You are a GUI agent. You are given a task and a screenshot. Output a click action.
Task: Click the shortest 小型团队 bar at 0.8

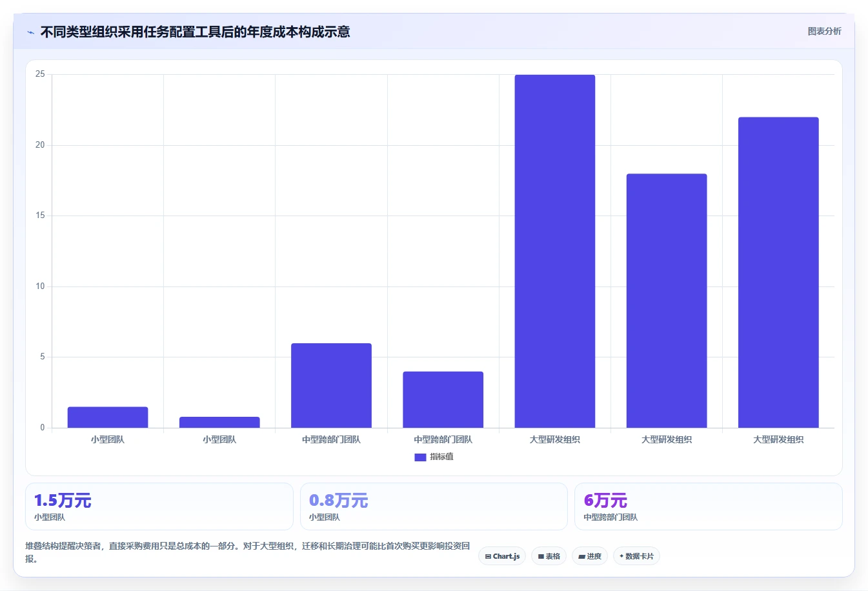219,422
